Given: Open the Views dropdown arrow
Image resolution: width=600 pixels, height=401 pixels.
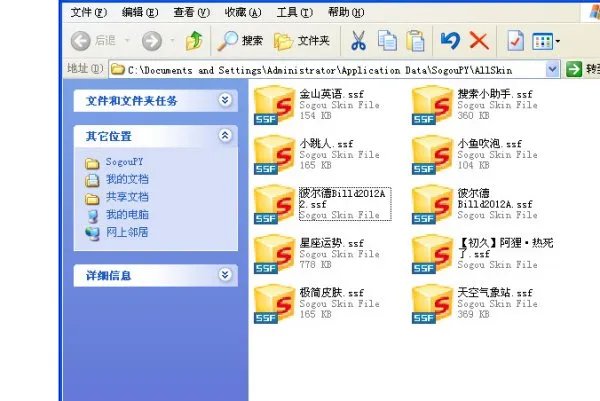Looking at the screenshot, I should click(x=558, y=41).
